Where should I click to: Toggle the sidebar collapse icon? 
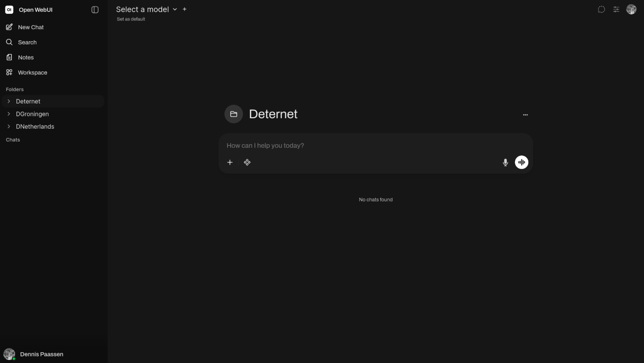pos(95,10)
